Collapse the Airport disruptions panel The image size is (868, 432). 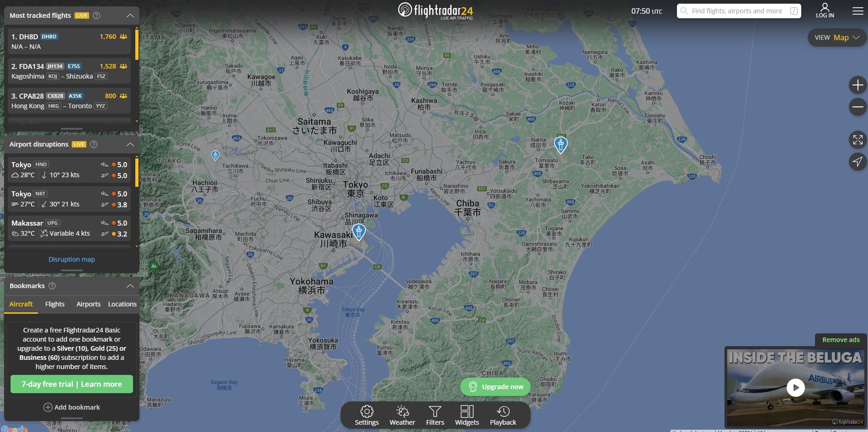coord(130,144)
